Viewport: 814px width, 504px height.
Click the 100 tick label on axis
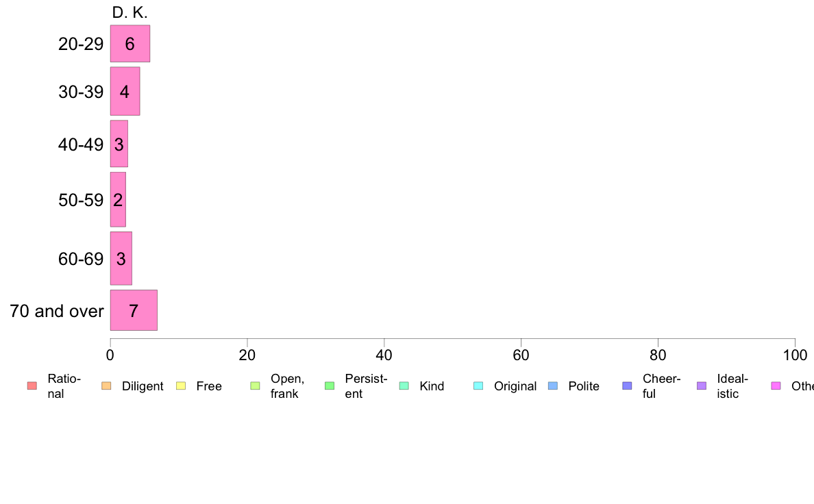[x=795, y=355]
